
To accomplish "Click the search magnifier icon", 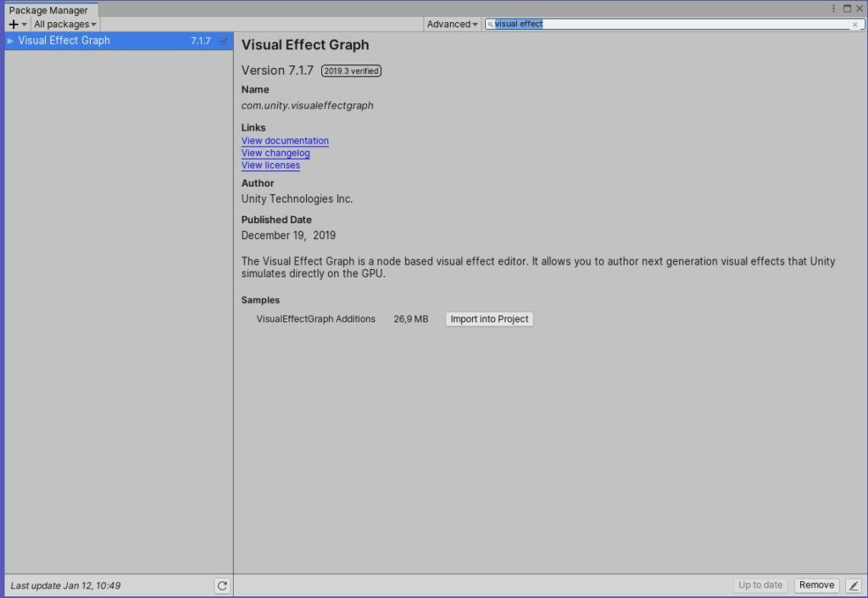I will click(490, 25).
